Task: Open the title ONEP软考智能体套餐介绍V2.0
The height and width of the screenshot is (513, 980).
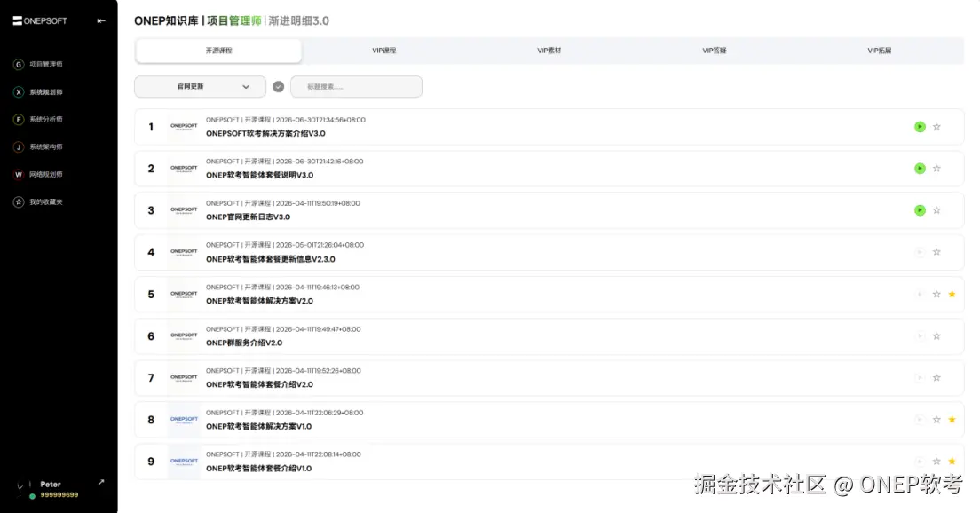Action: coord(259,385)
